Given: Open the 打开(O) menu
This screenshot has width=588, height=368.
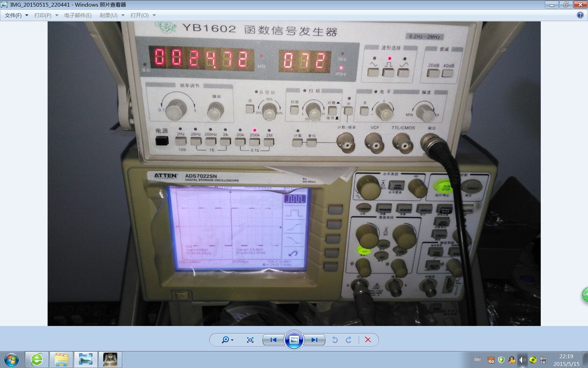Looking at the screenshot, I should coord(143,15).
